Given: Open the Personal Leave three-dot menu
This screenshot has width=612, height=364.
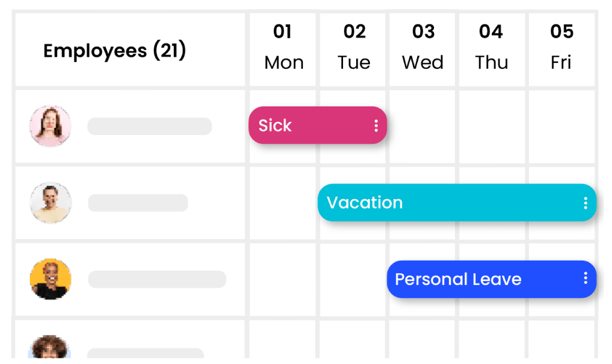Looking at the screenshot, I should tap(585, 279).
